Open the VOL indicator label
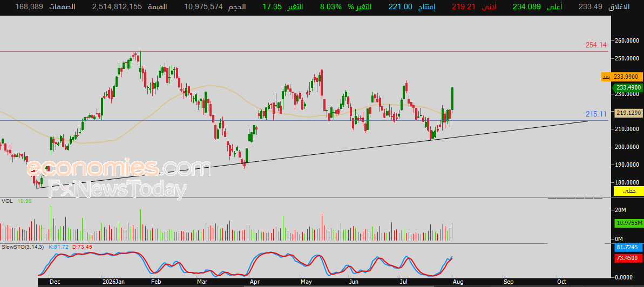 (x=6, y=201)
